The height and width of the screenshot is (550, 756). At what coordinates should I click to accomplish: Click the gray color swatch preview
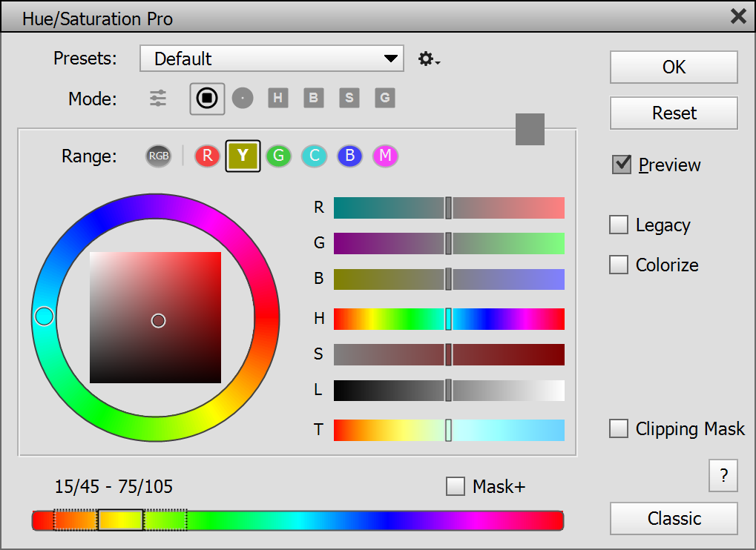click(530, 129)
